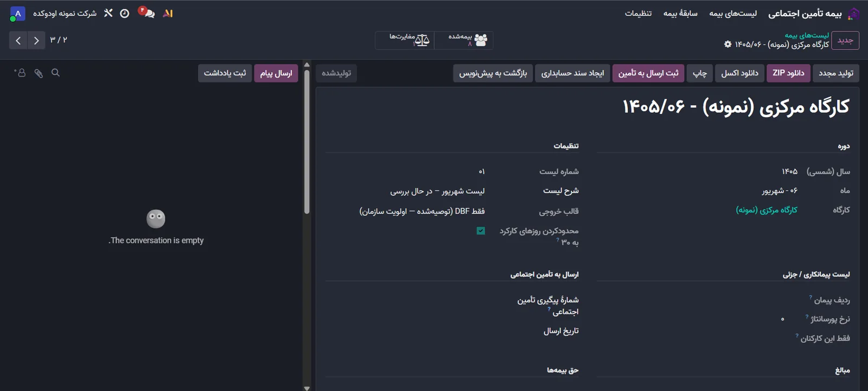Open the record actions gear icon
The image size is (868, 391).
[x=727, y=44]
